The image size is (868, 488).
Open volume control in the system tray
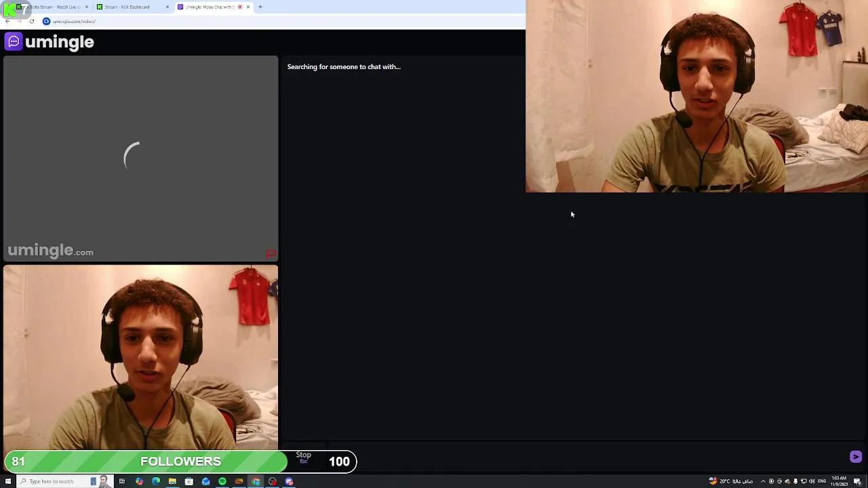click(812, 481)
